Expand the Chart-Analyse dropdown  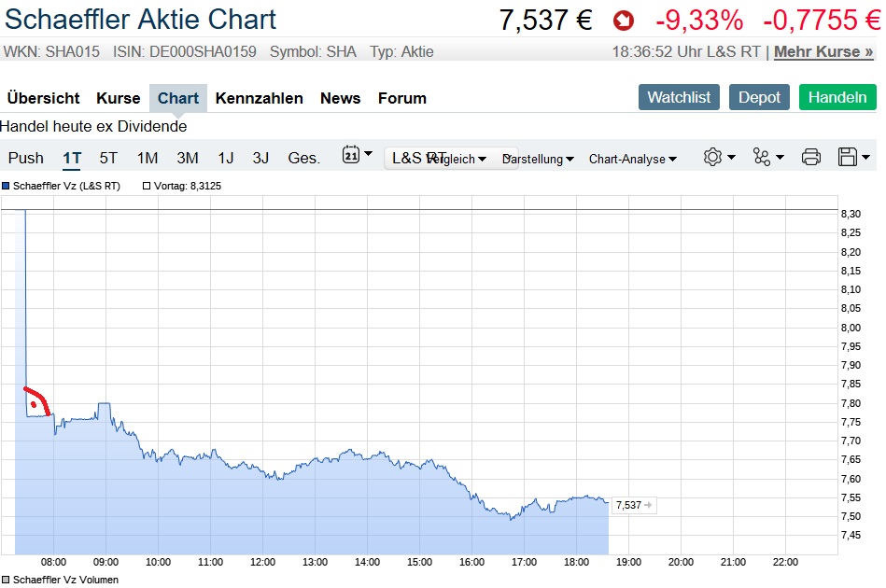(632, 159)
